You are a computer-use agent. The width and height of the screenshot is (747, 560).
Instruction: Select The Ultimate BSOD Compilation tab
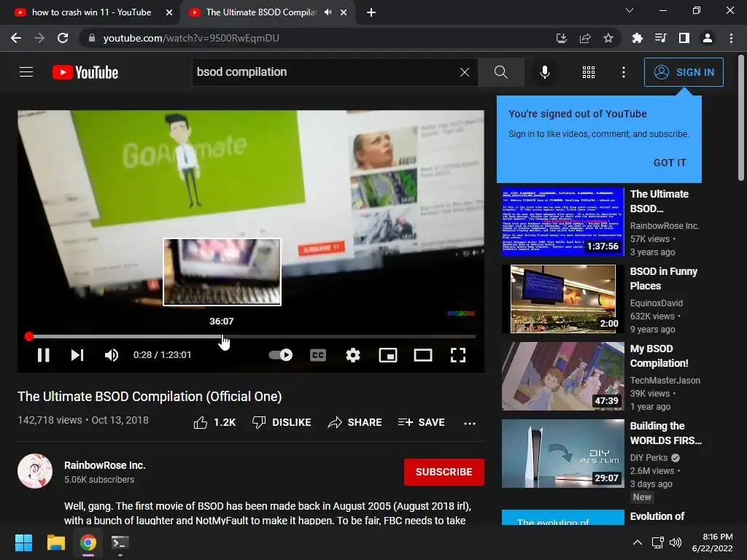261,12
